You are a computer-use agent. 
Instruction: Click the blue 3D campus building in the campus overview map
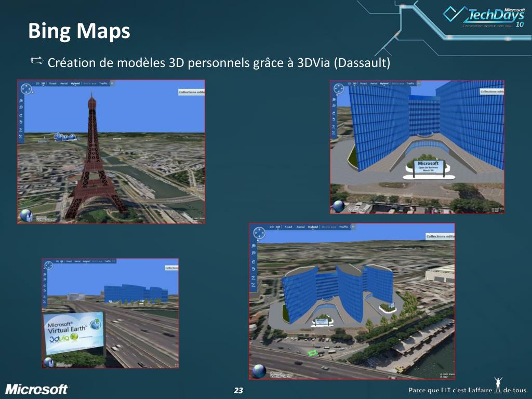[x=338, y=293]
